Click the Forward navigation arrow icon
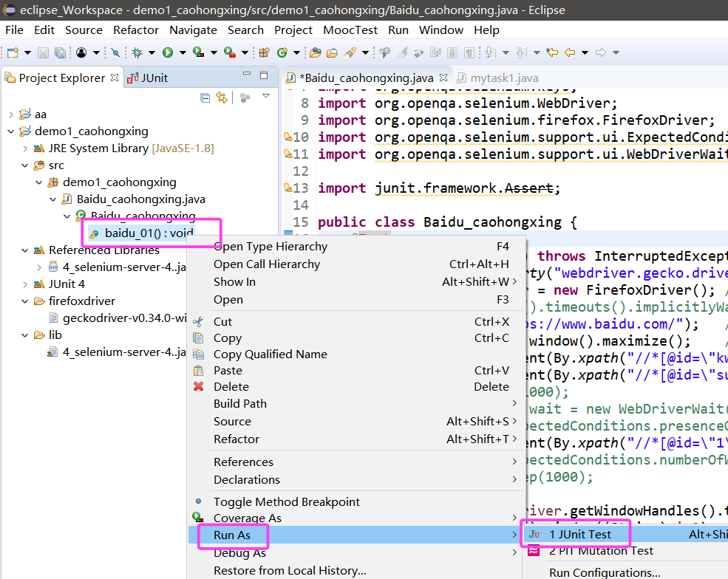 [x=601, y=52]
